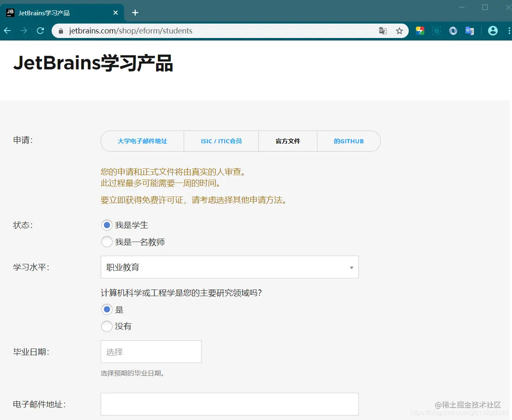Viewport: 512px width, 420px height.
Task: Click the site security lock icon
Action: tap(60, 31)
